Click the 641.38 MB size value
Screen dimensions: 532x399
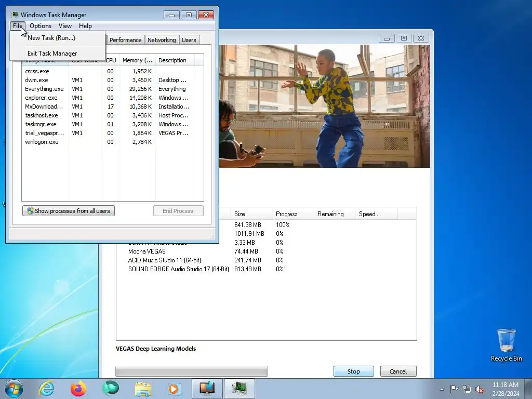[x=248, y=225]
